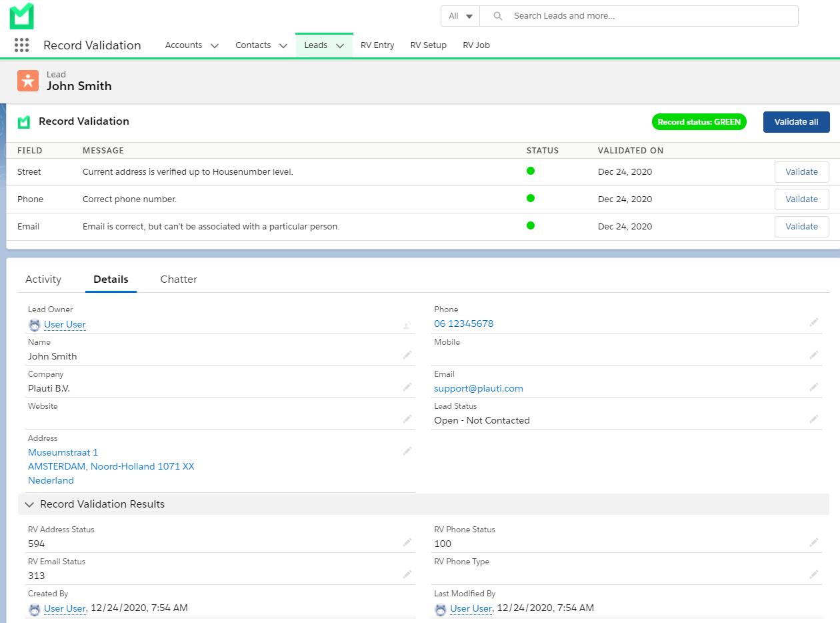This screenshot has width=840, height=623.
Task: Validate the Email field
Action: 802,227
